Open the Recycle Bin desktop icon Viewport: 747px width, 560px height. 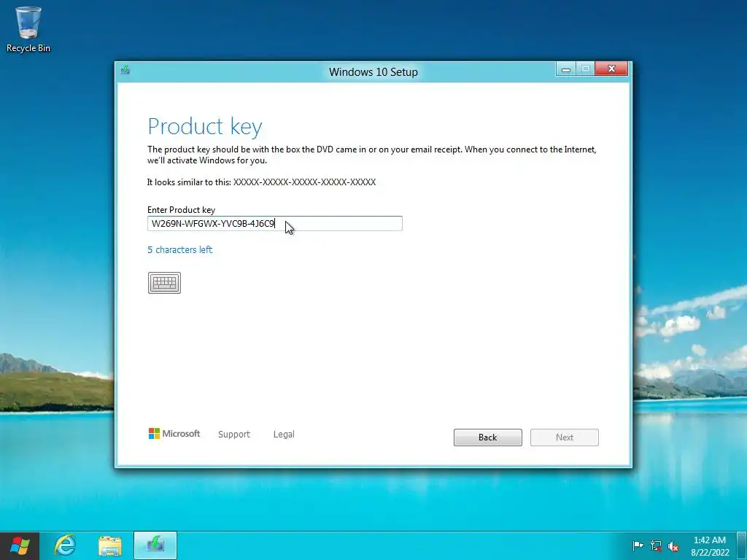pos(28,29)
